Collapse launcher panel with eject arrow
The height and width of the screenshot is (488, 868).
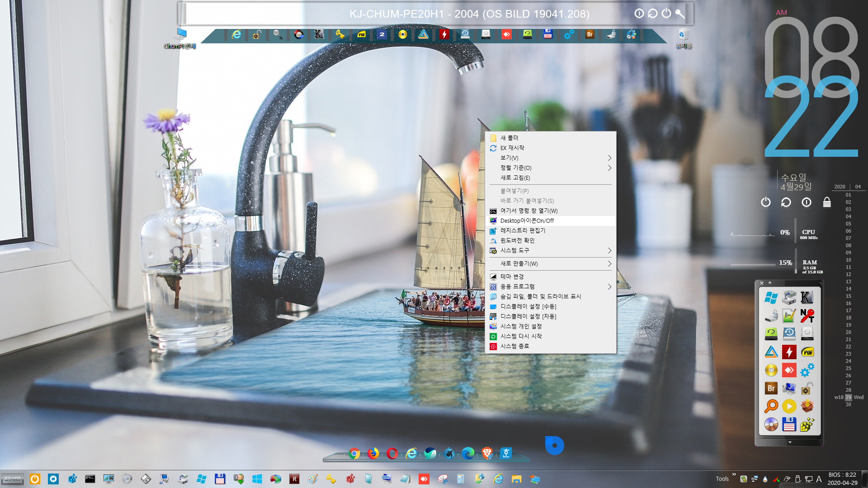770,283
